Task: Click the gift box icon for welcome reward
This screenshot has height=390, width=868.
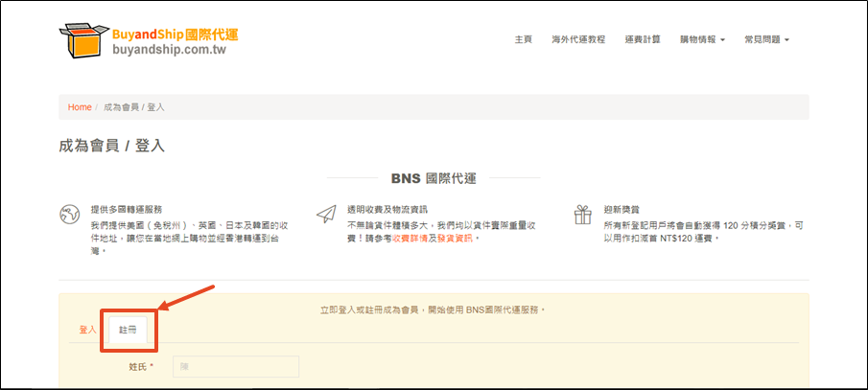Action: pos(583,214)
